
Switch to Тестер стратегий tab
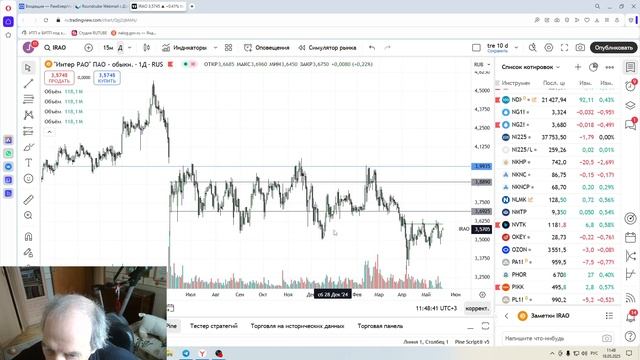pos(213,326)
